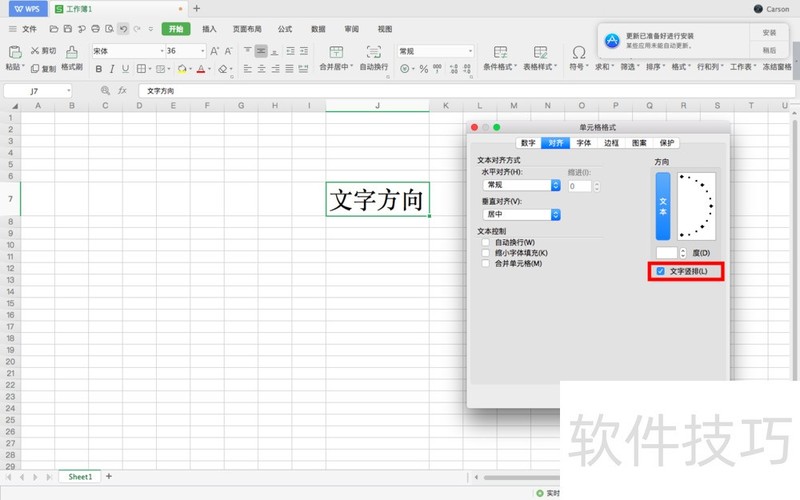
Task: Open the 插入 ribbon tab
Action: [x=209, y=30]
